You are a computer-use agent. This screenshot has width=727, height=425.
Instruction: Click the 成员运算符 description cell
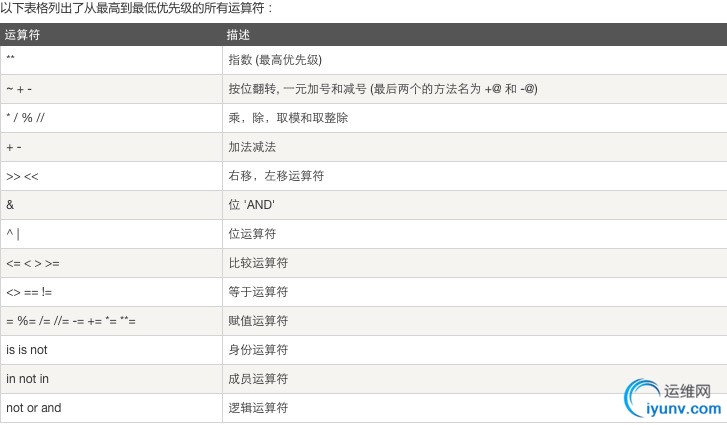(258, 379)
